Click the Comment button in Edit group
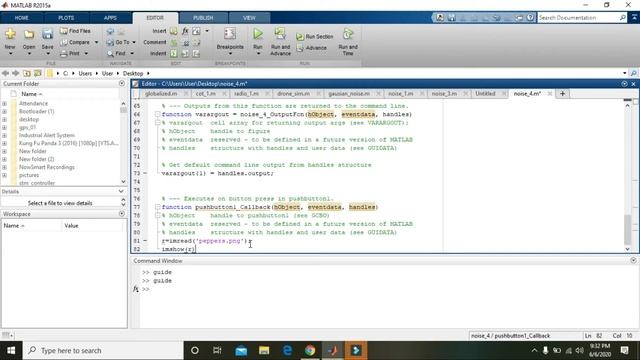 pos(155,42)
